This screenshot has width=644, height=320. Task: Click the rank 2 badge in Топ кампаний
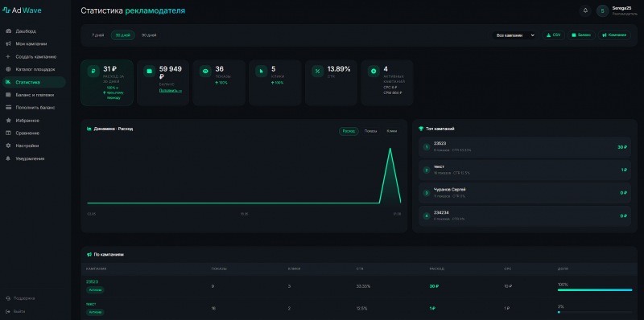point(427,170)
